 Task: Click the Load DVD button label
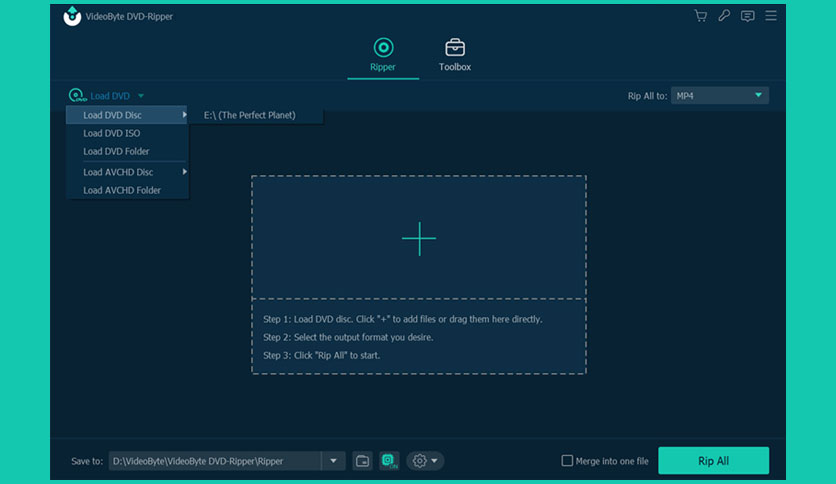tap(110, 96)
